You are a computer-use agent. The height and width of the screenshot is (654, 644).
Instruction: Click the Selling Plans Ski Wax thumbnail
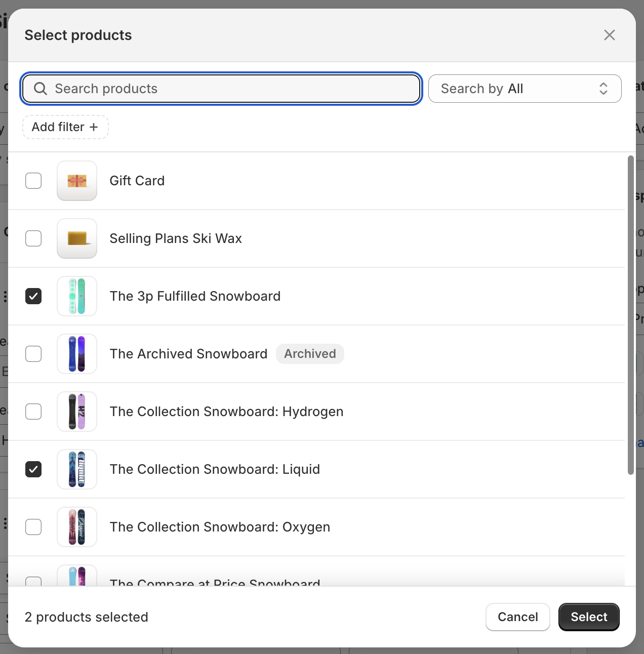click(77, 238)
